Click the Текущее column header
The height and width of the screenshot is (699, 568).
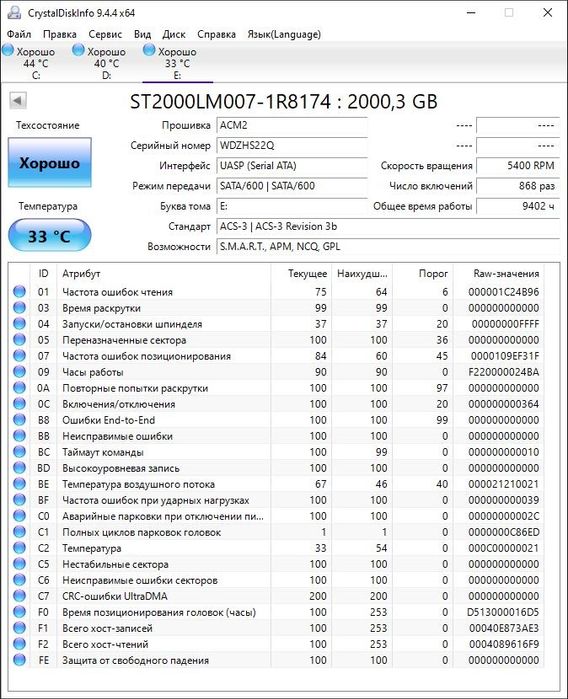(x=301, y=273)
